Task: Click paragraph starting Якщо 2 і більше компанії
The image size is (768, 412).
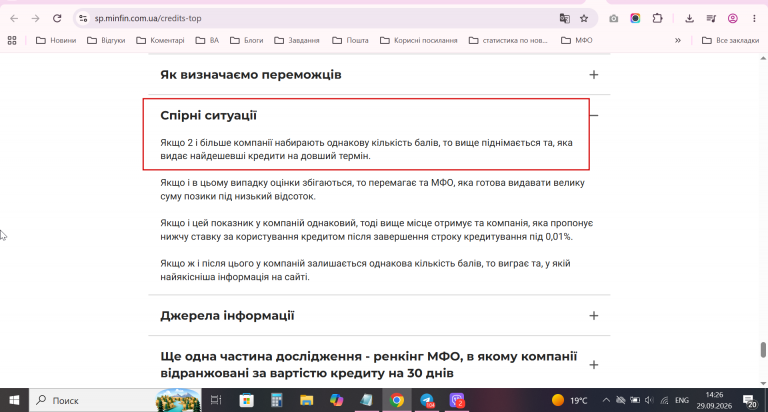Action: [366, 149]
